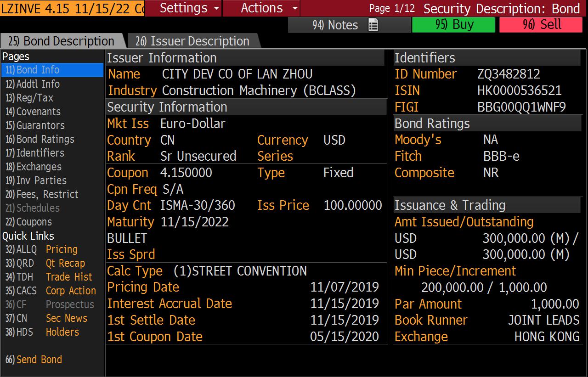Viewport: 588px width, 377px height.
Task: Click the red Sell button
Action: tap(541, 25)
